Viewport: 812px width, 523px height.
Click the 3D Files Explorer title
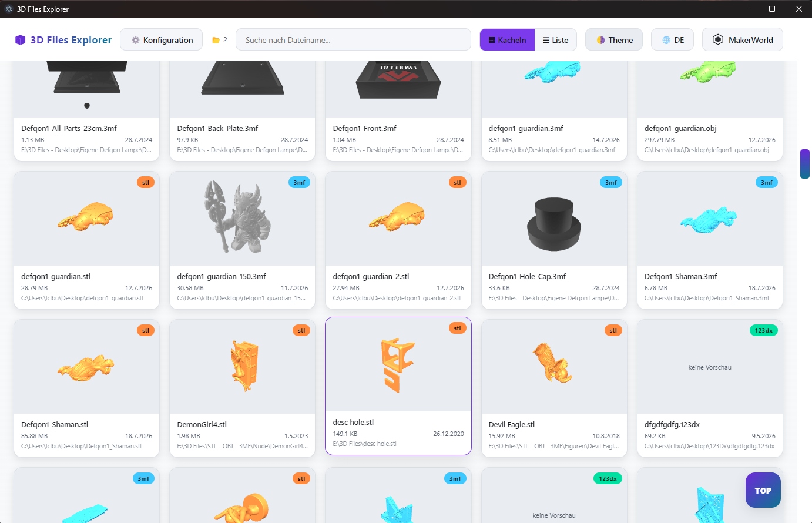click(71, 40)
